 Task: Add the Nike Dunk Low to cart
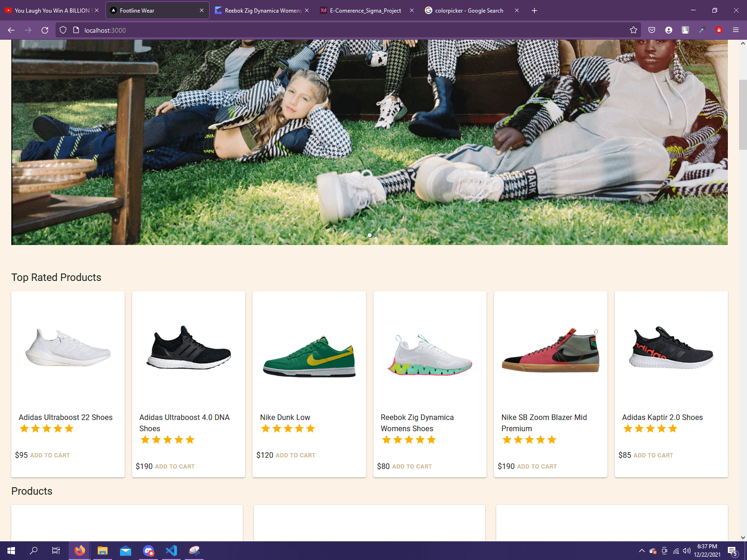(296, 455)
